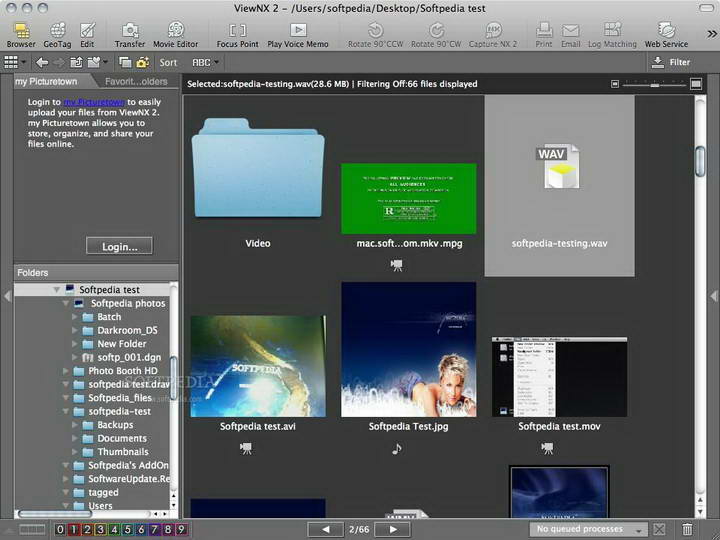Image resolution: width=720 pixels, height=540 pixels.
Task: Toggle label number 1 red tag
Action: click(74, 529)
